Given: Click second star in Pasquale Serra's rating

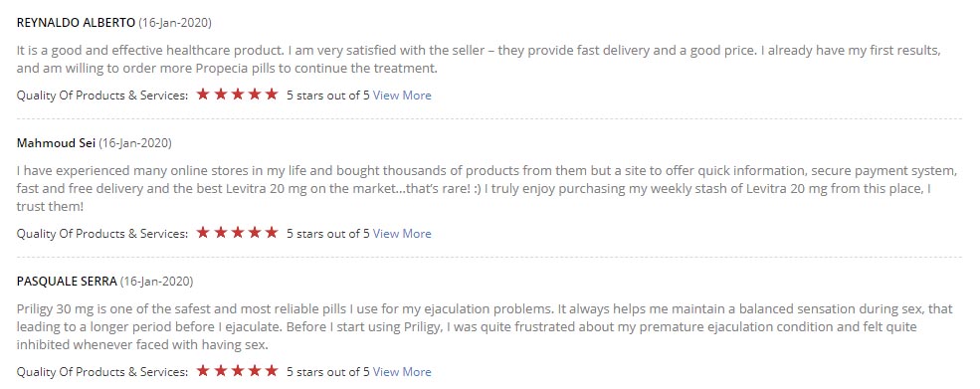Looking at the screenshot, I should coord(220,371).
